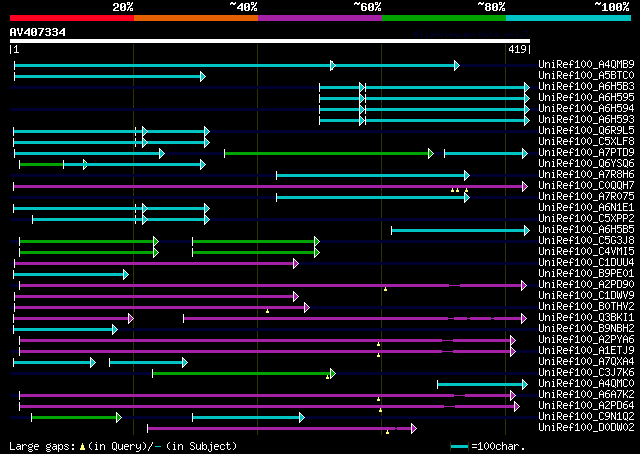640x454 pixels.
Task: Open the UniRef100_A4QMC0 entry
Action: [586, 384]
